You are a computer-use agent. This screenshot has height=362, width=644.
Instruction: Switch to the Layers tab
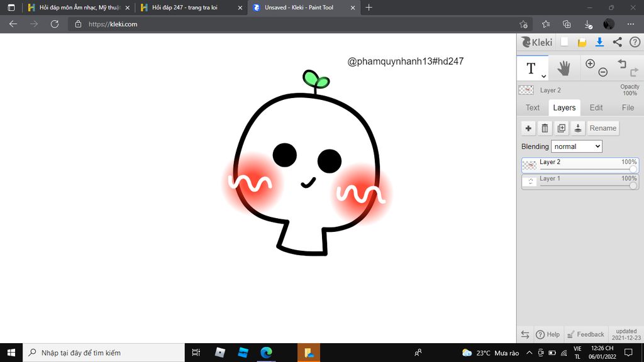point(564,107)
